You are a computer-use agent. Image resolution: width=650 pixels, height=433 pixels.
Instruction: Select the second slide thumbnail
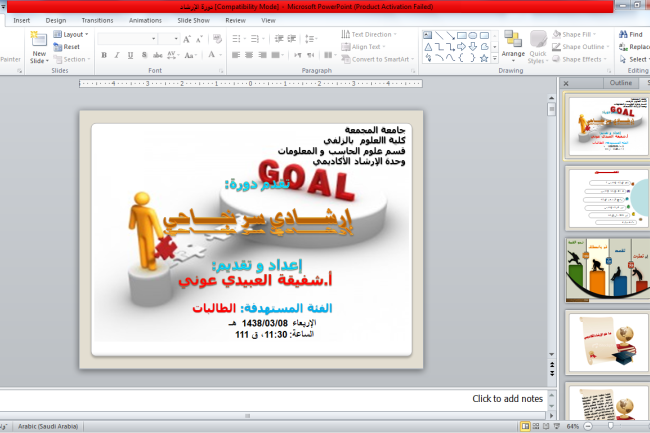608,198
